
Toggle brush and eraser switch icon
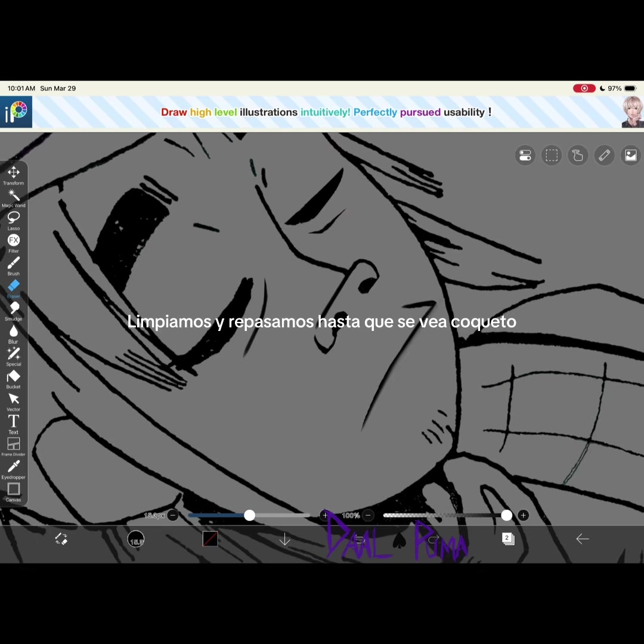pos(61,539)
